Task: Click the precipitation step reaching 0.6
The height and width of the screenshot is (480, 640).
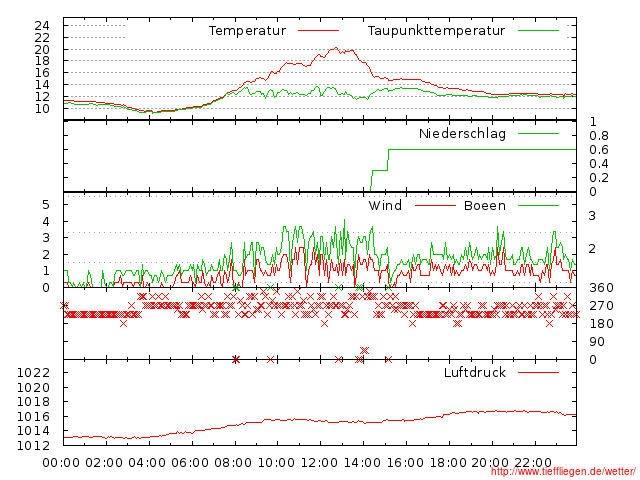Action: [389, 150]
